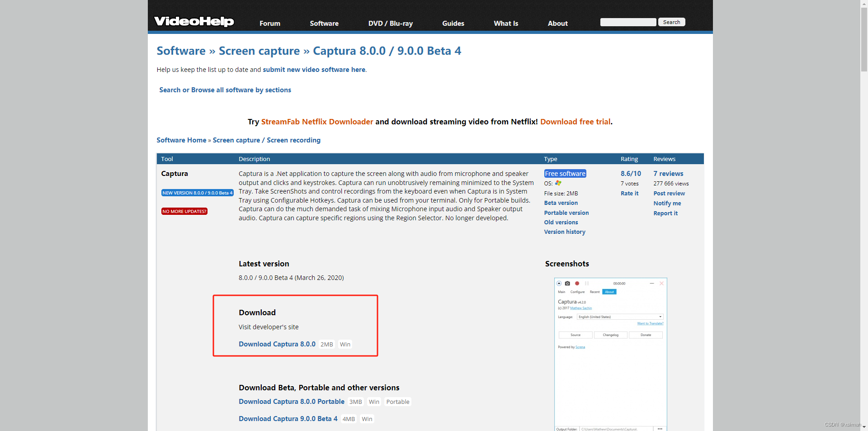868x431 pixels.
Task: Open Version history link
Action: pos(565,232)
